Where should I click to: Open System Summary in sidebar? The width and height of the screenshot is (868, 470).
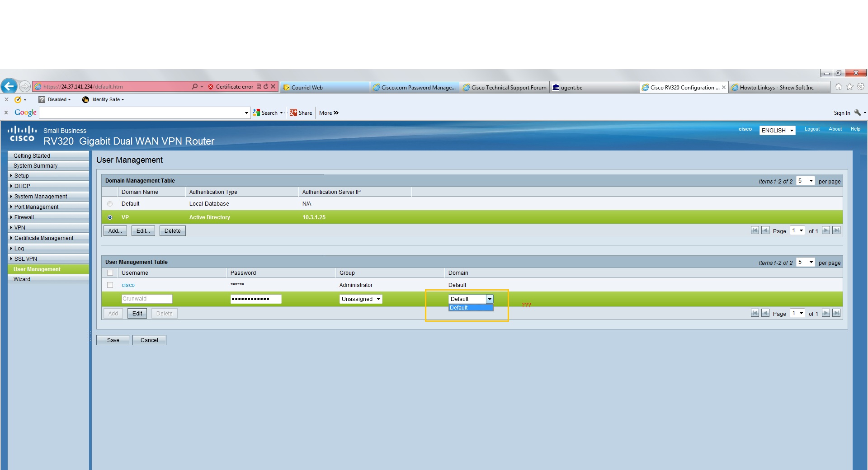click(48, 166)
